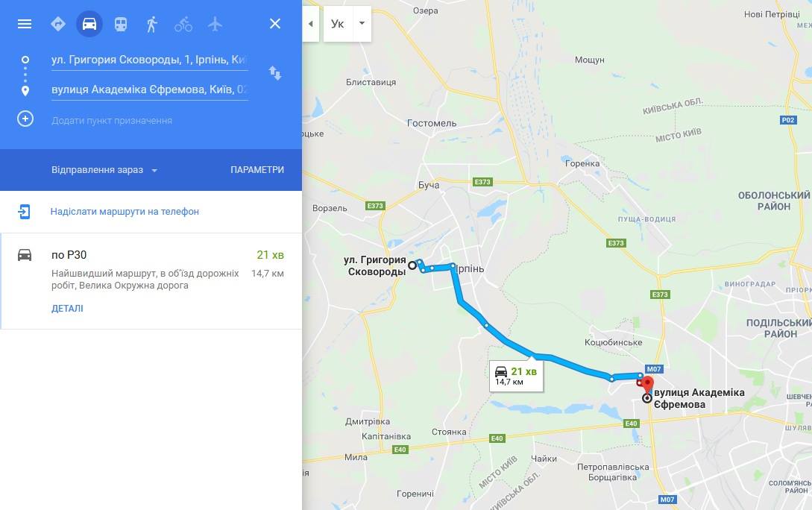Close the directions panel
Viewport: 812px width, 510px height.
coord(275,24)
